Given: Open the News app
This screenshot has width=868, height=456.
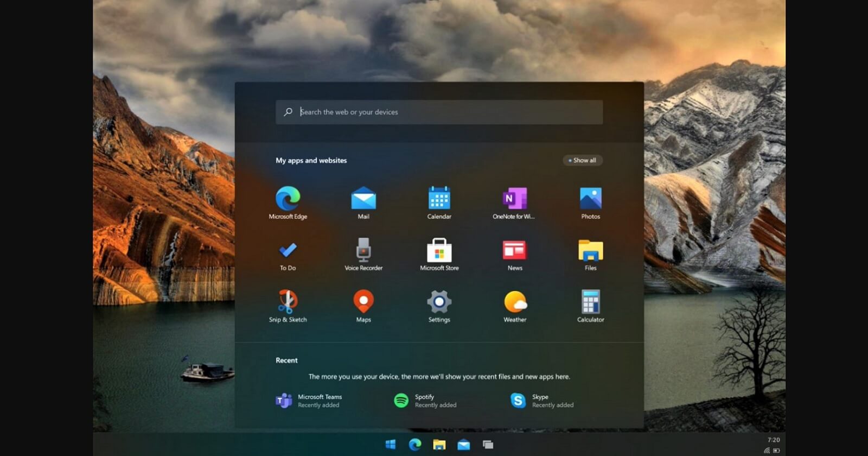Looking at the screenshot, I should point(514,254).
